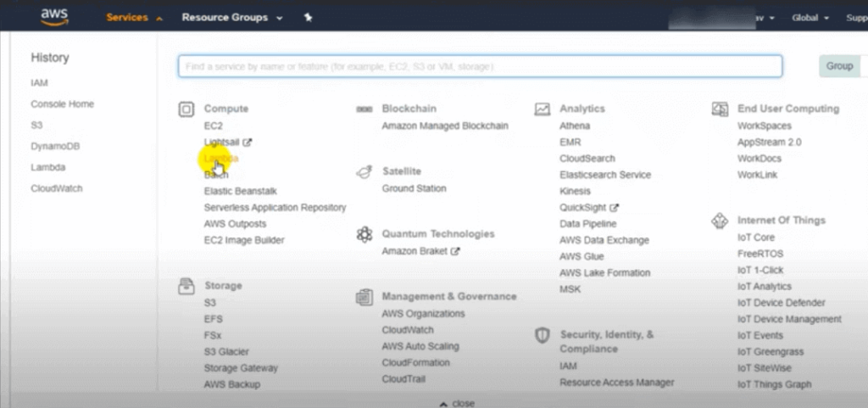Open CloudFormation service
This screenshot has height=408, width=868.
coord(415,363)
